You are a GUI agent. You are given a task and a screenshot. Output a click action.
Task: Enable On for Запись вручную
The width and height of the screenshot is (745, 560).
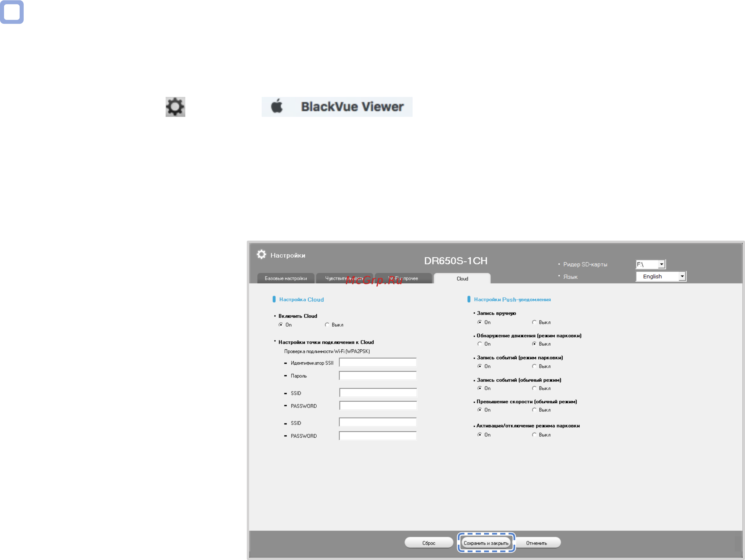(480, 322)
